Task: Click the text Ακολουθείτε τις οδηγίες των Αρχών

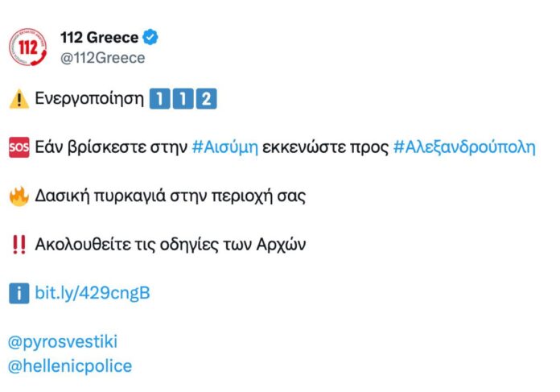Action: coord(171,245)
